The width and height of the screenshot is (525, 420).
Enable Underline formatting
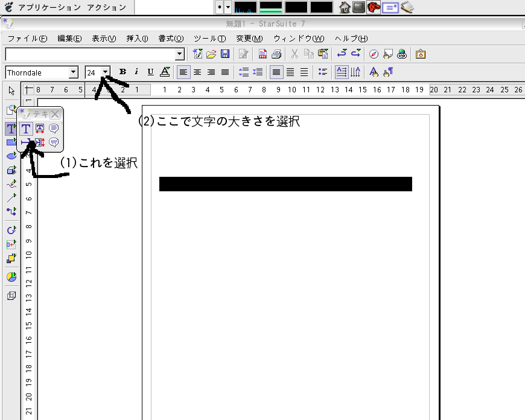150,72
